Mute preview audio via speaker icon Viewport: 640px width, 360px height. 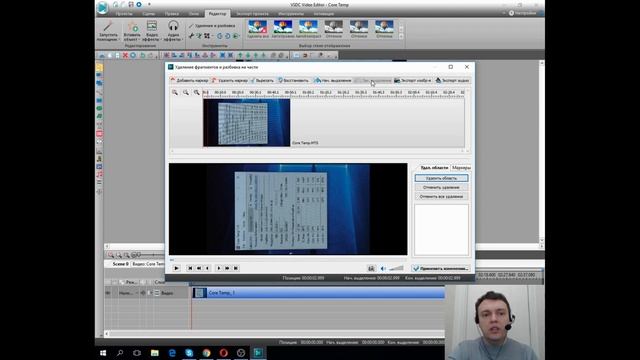pos(383,268)
